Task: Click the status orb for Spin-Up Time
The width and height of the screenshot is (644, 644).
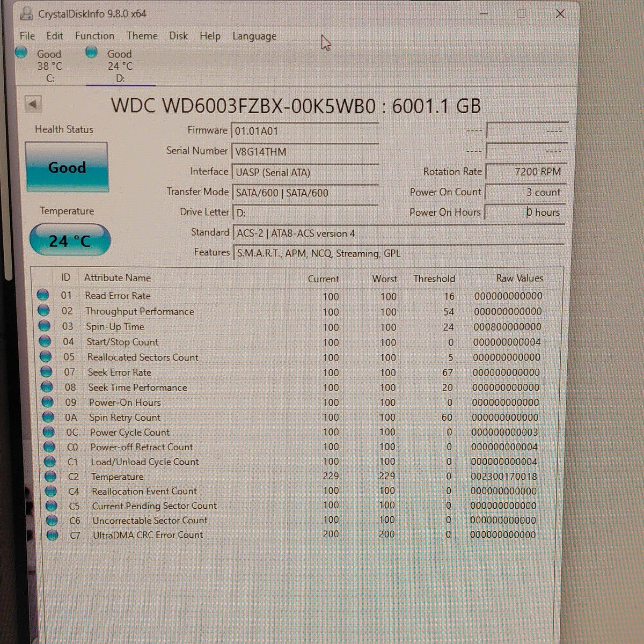Action: click(x=45, y=326)
